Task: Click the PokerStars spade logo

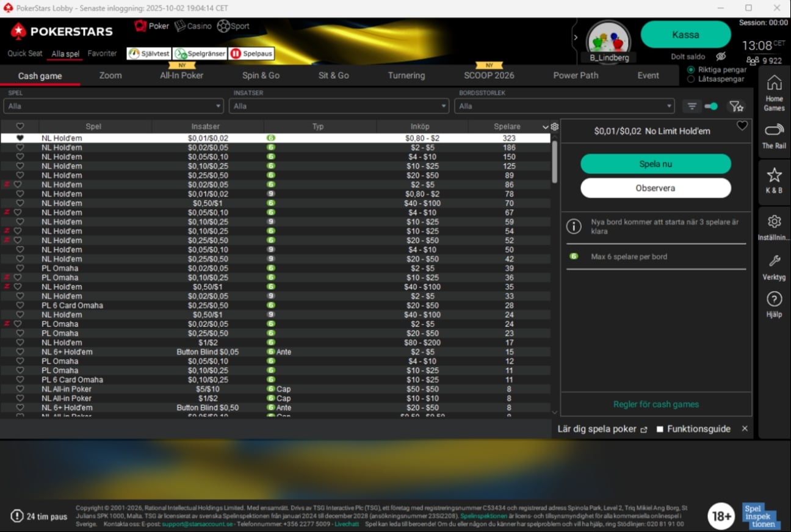Action: pyautogui.click(x=18, y=31)
